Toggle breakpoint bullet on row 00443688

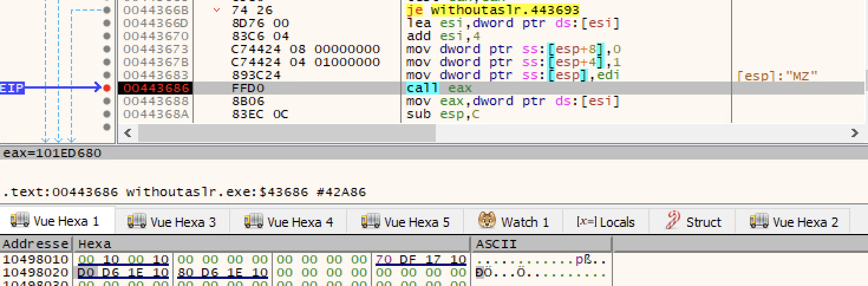click(107, 101)
